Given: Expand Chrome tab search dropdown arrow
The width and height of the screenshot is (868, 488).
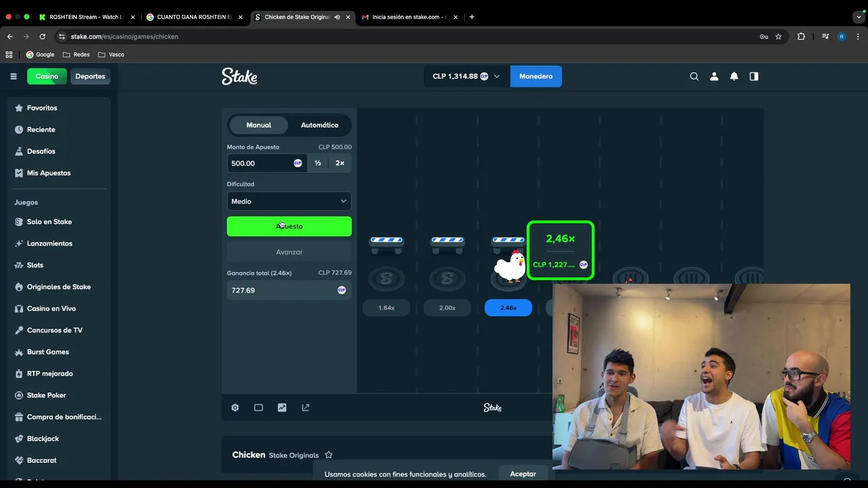Looking at the screenshot, I should (859, 17).
